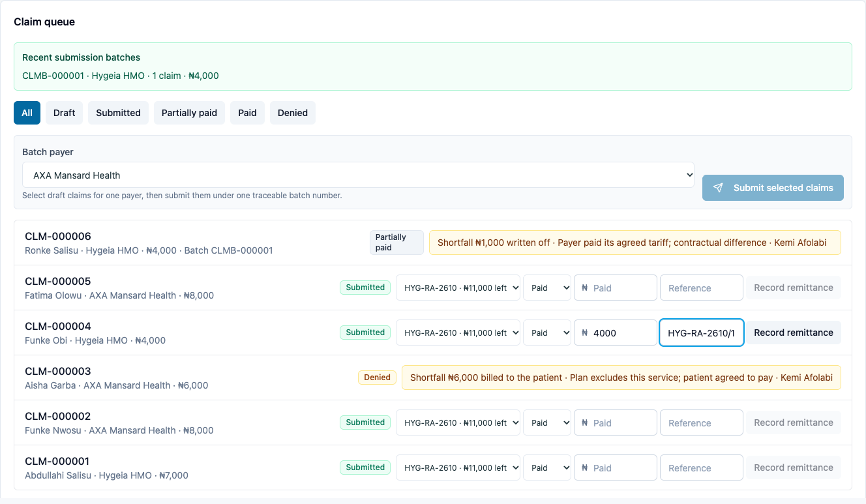Open remittance dropdown for CLM-000002
The height and width of the screenshot is (504, 866).
(458, 422)
